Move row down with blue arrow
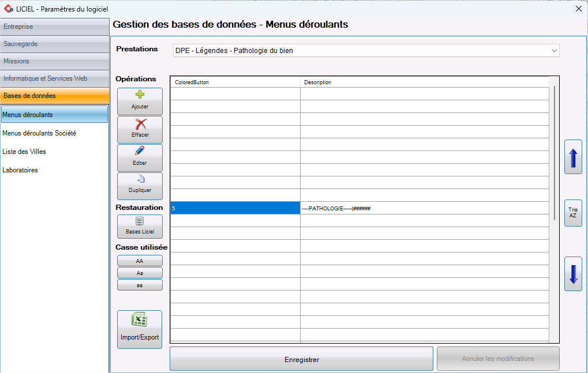Screen dimensions: 588x373 click(x=573, y=274)
